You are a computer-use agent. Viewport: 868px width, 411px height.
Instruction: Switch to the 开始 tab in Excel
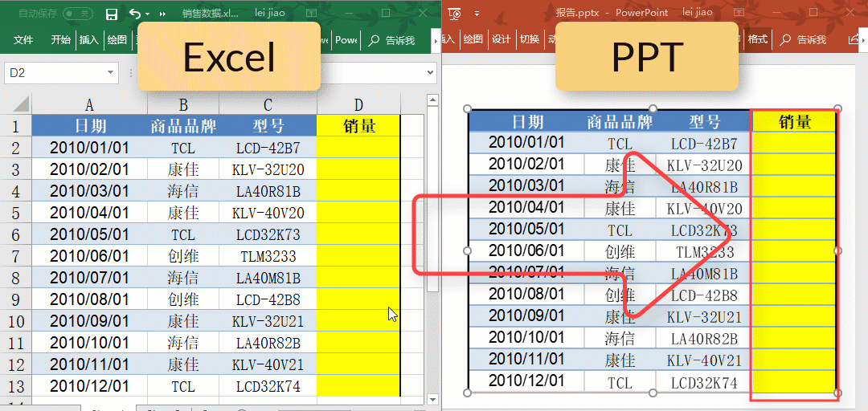61,40
